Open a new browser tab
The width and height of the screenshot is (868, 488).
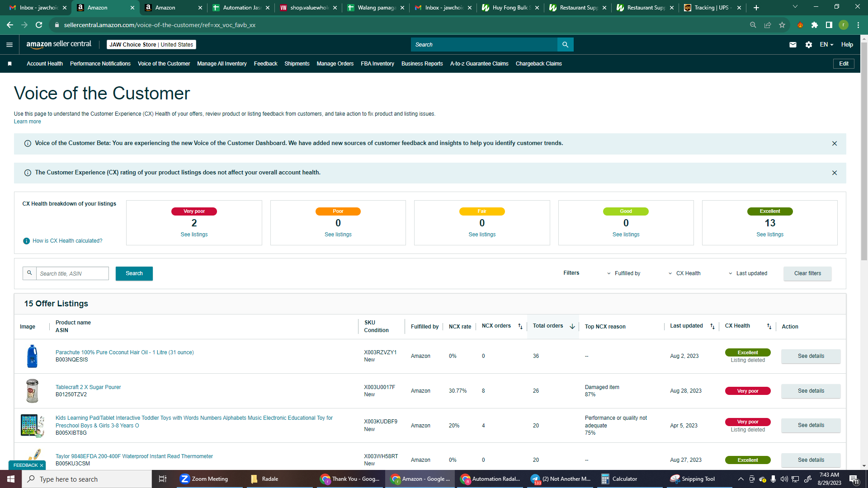coord(756,8)
